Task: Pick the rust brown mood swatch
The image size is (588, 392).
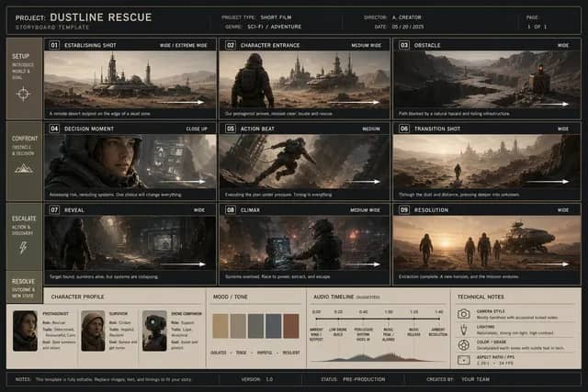Action: pos(291,326)
